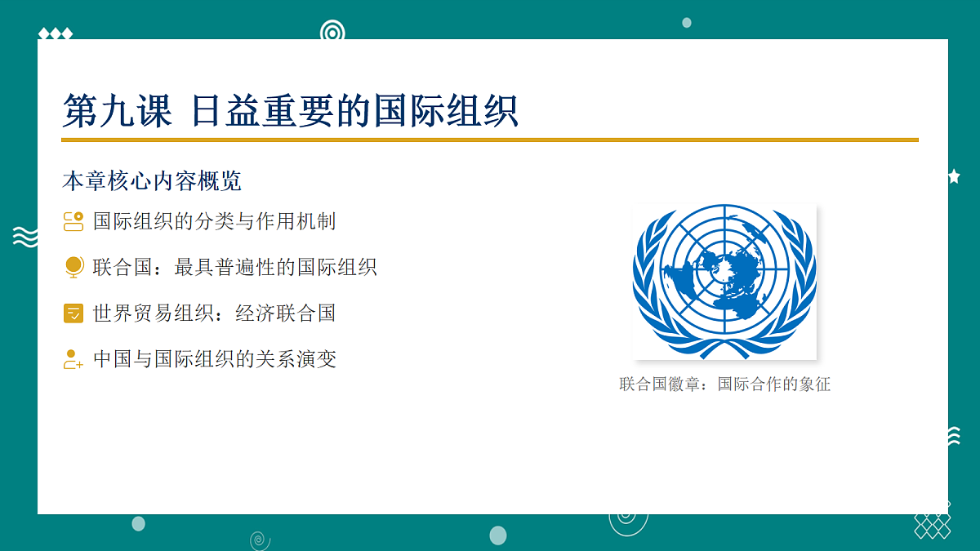The width and height of the screenshot is (980, 551).
Task: Select the text 联合国：最具普遍性的国际组织
Action: tap(235, 267)
